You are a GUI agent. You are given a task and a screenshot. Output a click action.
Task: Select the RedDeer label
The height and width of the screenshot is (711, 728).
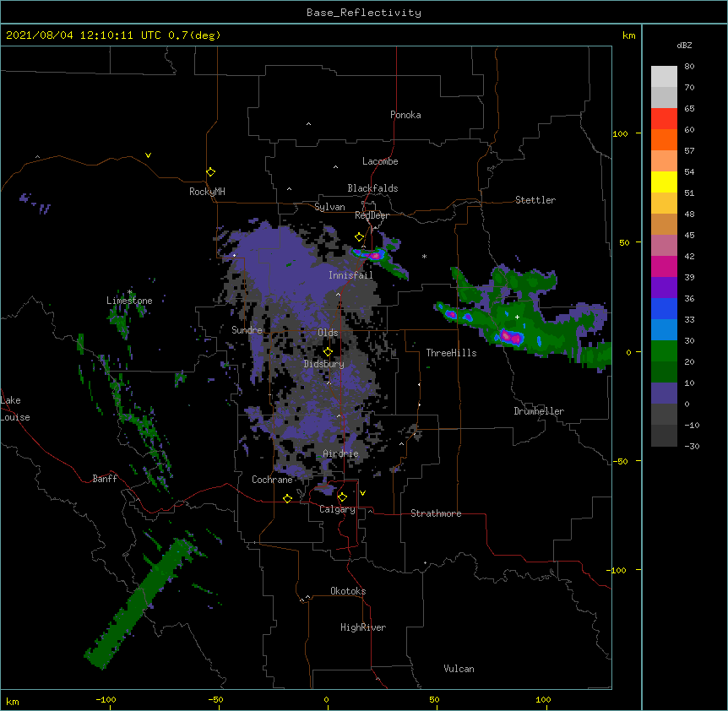tap(372, 215)
